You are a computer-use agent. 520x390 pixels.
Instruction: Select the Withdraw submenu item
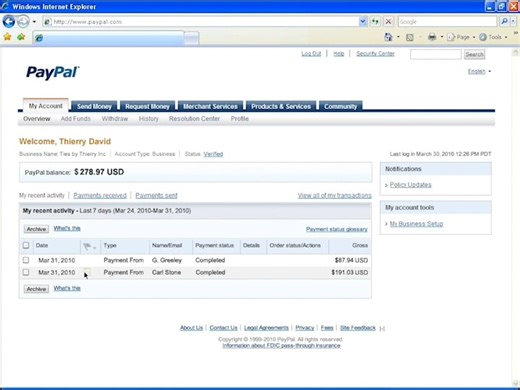tap(115, 119)
